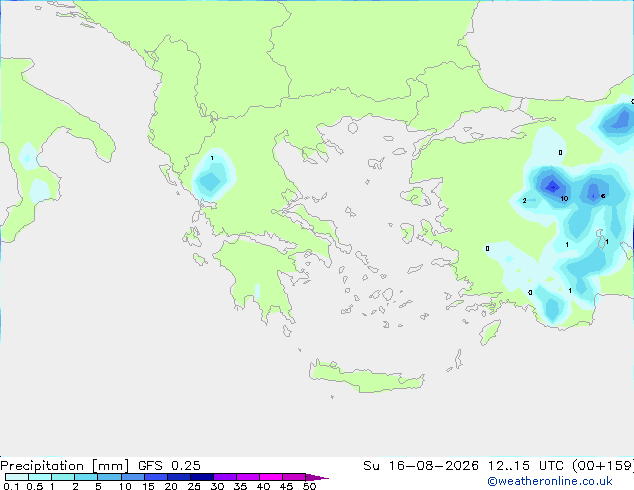Click the 'Precipitation [mm]' title text
Screen dimensions: 634x490
[x=64, y=466]
